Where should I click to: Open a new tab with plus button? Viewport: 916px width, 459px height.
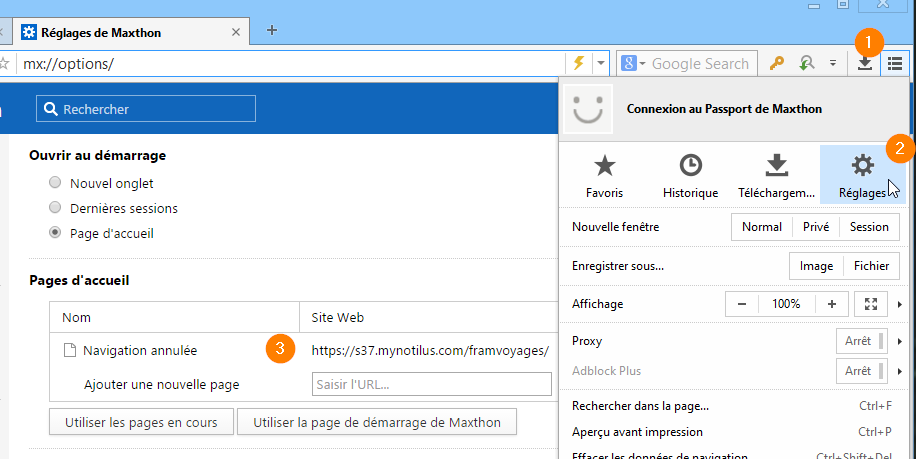[x=272, y=30]
